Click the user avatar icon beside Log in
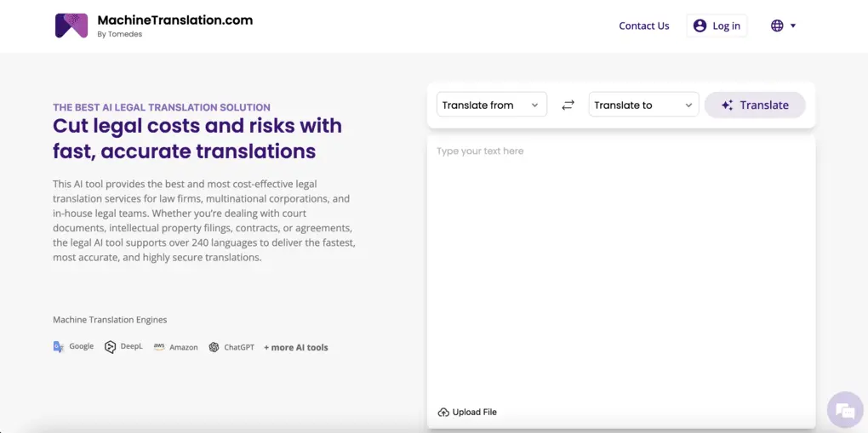Image resolution: width=868 pixels, height=433 pixels. [x=700, y=26]
